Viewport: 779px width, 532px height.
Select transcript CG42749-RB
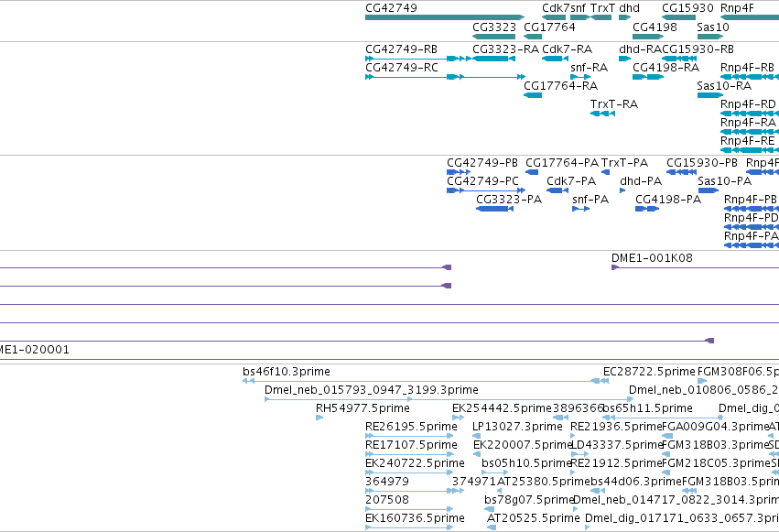tap(402, 49)
